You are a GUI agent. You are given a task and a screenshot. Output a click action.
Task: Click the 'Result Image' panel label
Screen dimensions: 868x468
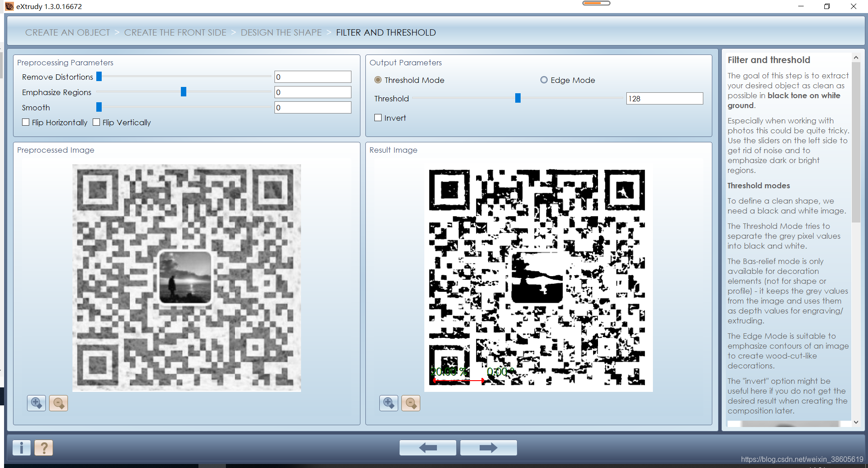click(393, 150)
